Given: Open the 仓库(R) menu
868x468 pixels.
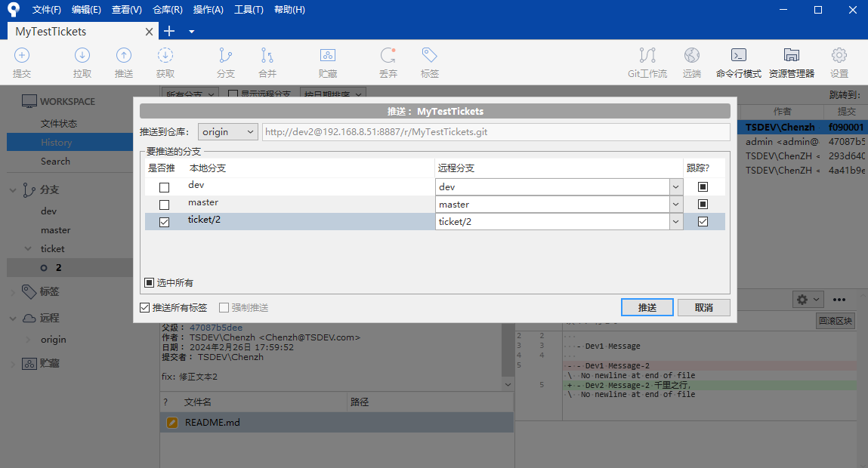Looking at the screenshot, I should pos(168,9).
